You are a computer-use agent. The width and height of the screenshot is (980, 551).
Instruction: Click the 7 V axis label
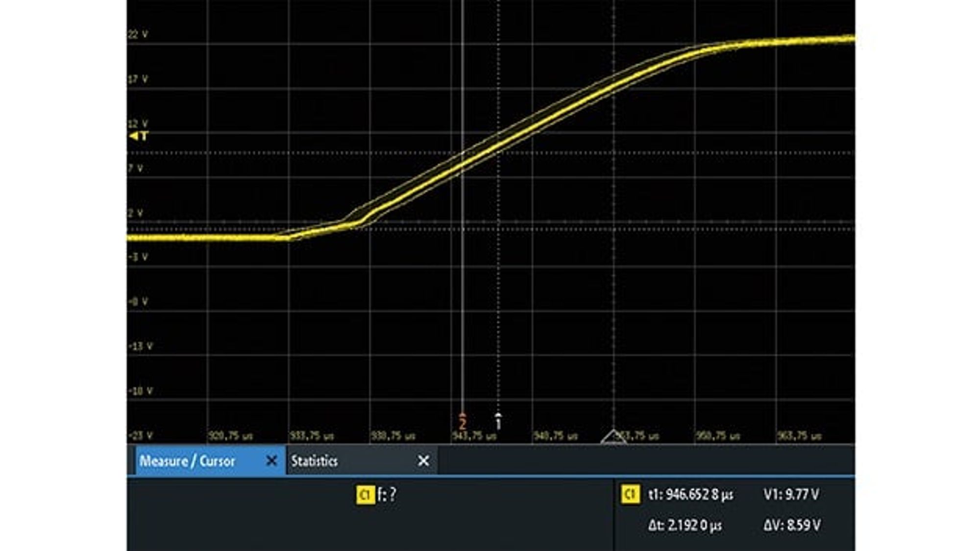click(136, 168)
